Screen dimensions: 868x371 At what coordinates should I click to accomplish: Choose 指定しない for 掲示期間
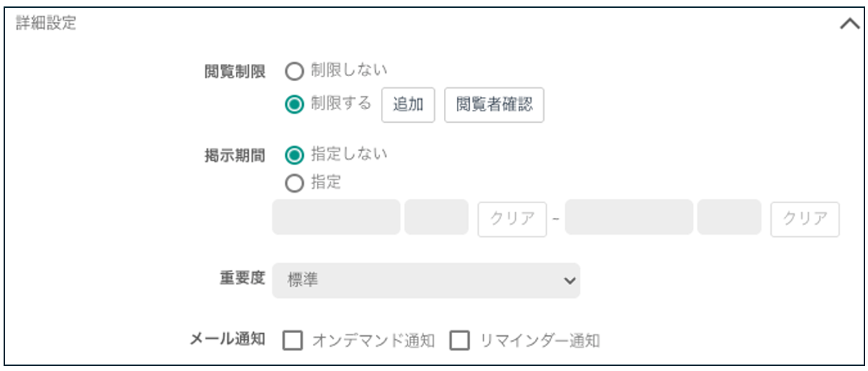click(295, 155)
